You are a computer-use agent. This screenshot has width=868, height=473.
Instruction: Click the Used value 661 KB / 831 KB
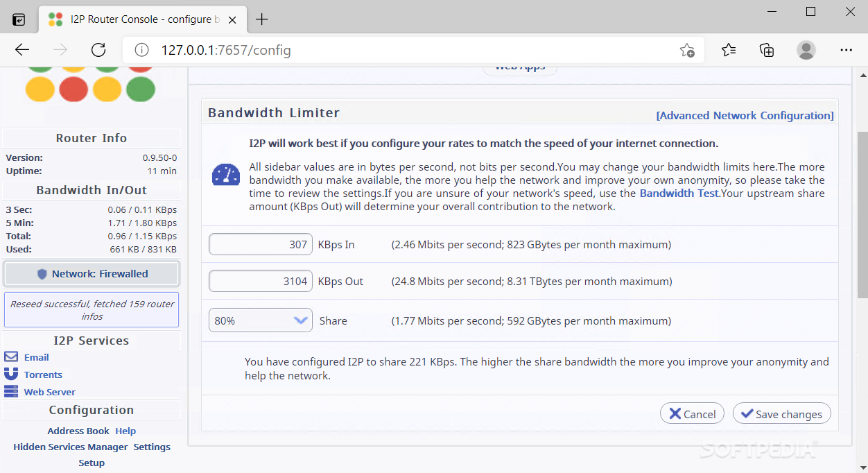click(143, 249)
